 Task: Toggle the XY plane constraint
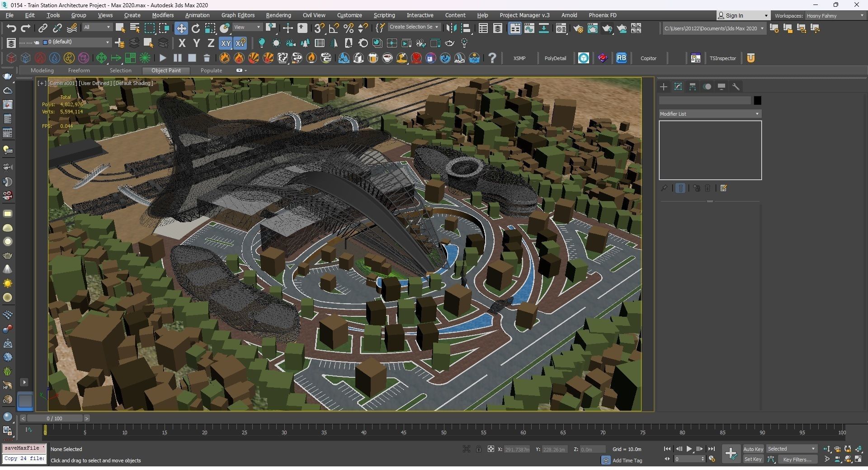pyautogui.click(x=225, y=43)
